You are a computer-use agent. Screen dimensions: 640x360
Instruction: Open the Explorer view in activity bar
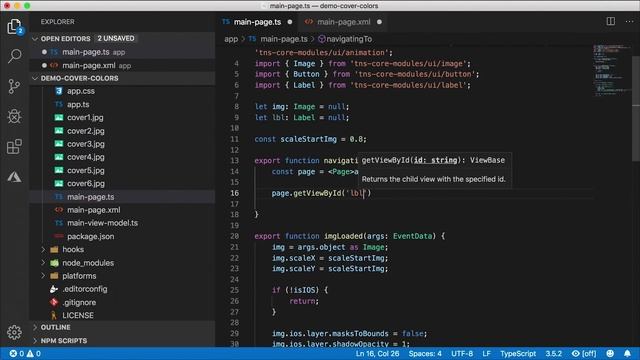pos(14,27)
